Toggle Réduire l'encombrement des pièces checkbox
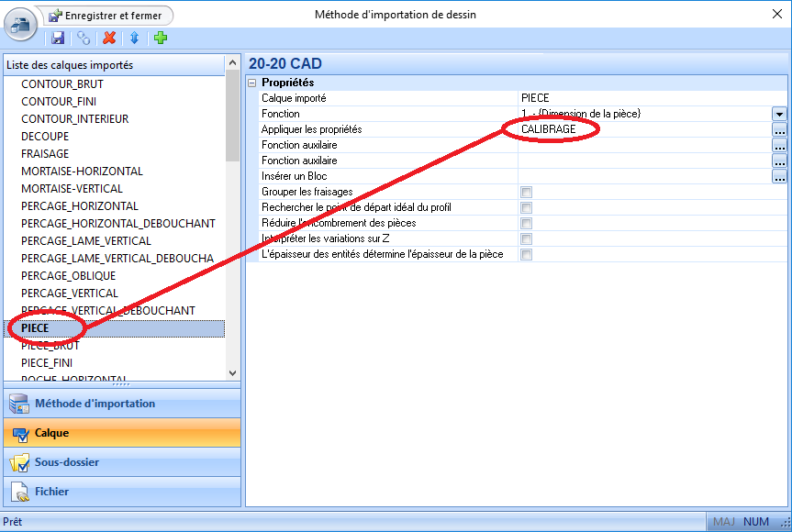Image resolution: width=792 pixels, height=532 pixels. pos(526,224)
